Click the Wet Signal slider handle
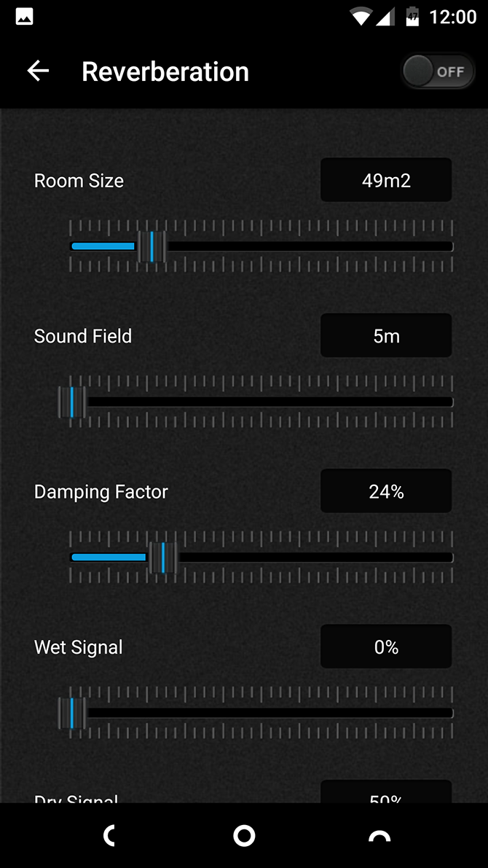 click(x=72, y=713)
